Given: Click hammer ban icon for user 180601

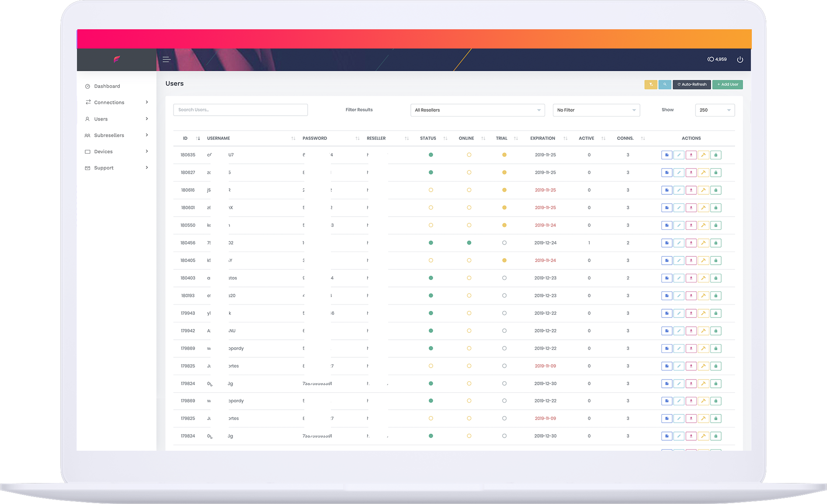Looking at the screenshot, I should pyautogui.click(x=703, y=208).
